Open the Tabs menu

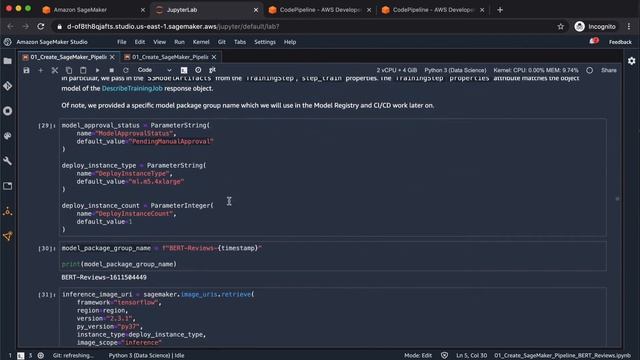[x=240, y=42]
